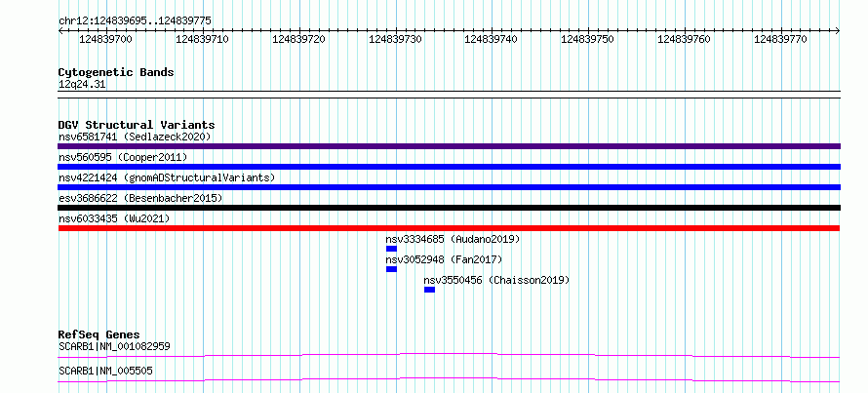This screenshot has height=393, width=868.
Task: Open nsv6581741 (Sedlazeck2020) variant label
Action: click(135, 137)
